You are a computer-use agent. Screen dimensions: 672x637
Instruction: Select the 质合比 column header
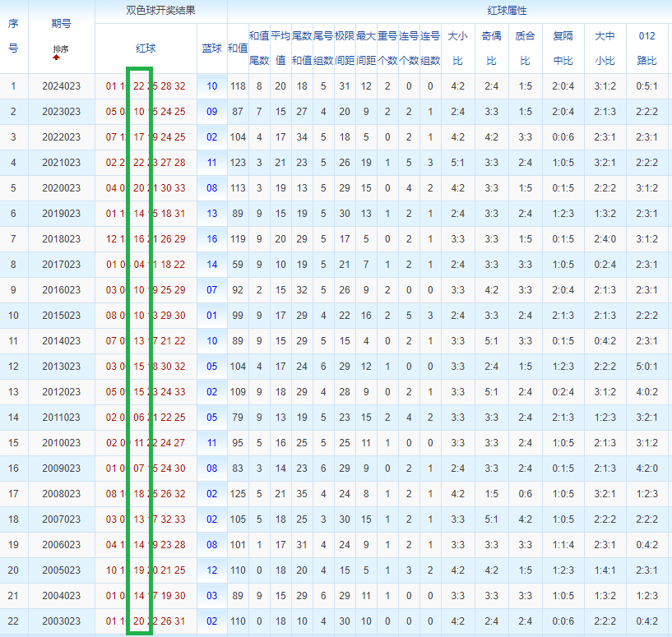pos(526,48)
